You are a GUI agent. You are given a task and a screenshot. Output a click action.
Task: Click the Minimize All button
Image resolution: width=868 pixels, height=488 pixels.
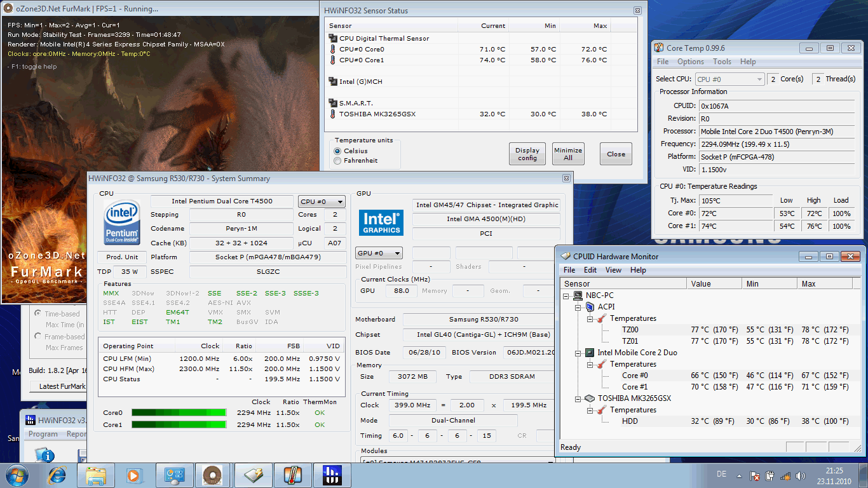568,154
